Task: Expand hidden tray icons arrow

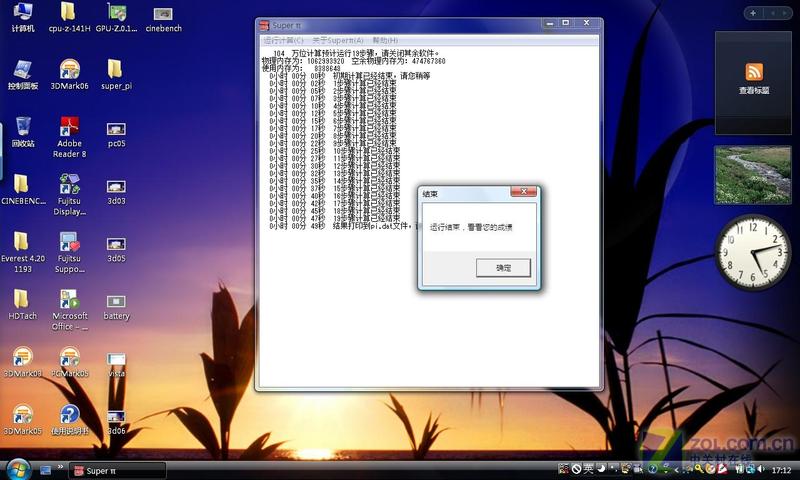Action: pos(677,470)
